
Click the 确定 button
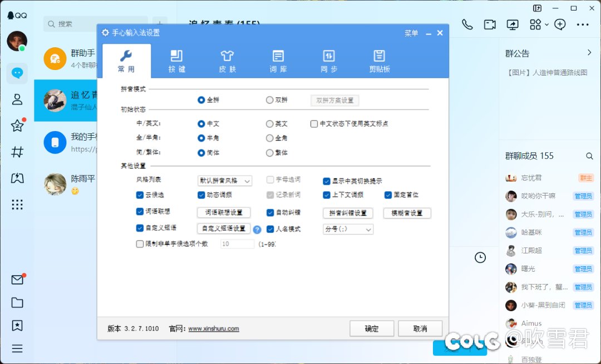tap(372, 328)
